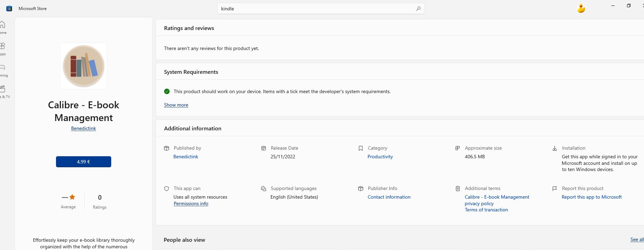Click See all for People also view
Screen dimensions: 644x250
coord(636,239)
